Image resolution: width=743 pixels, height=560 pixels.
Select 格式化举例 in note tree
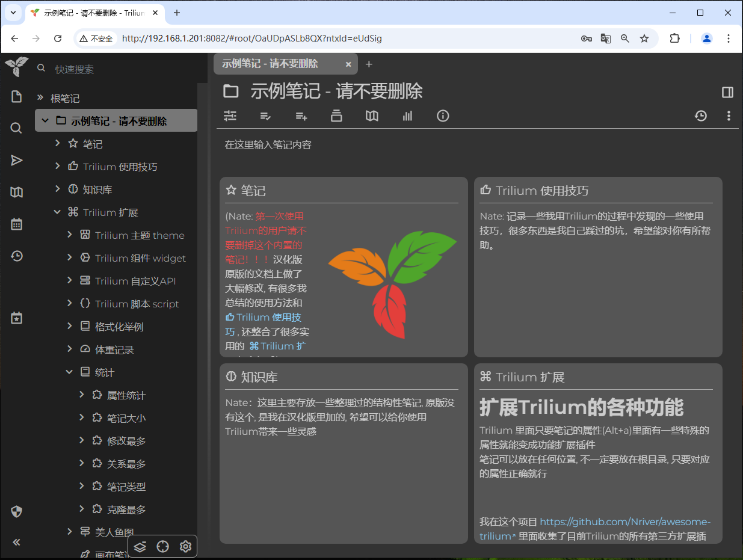coord(119,327)
